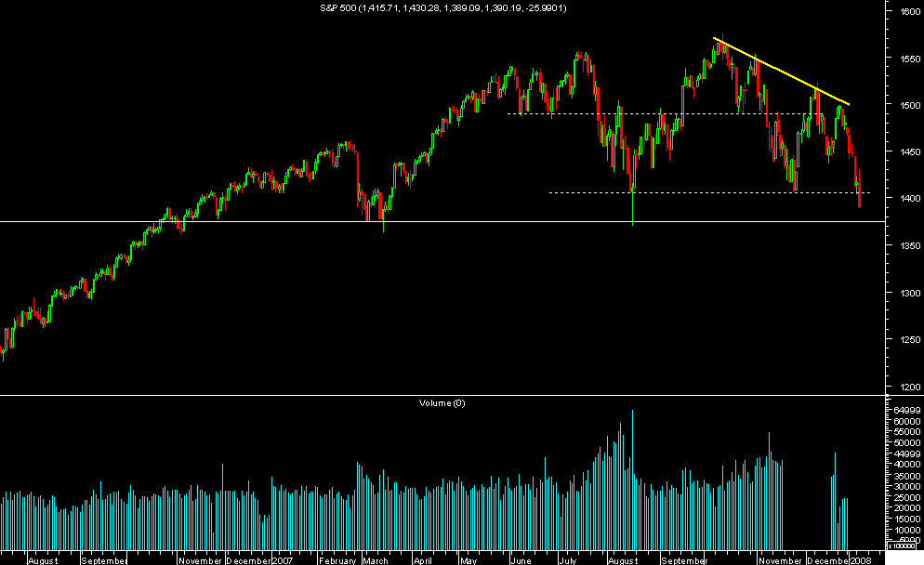
Task: Click the 60000 volume axis label
Action: 907,421
